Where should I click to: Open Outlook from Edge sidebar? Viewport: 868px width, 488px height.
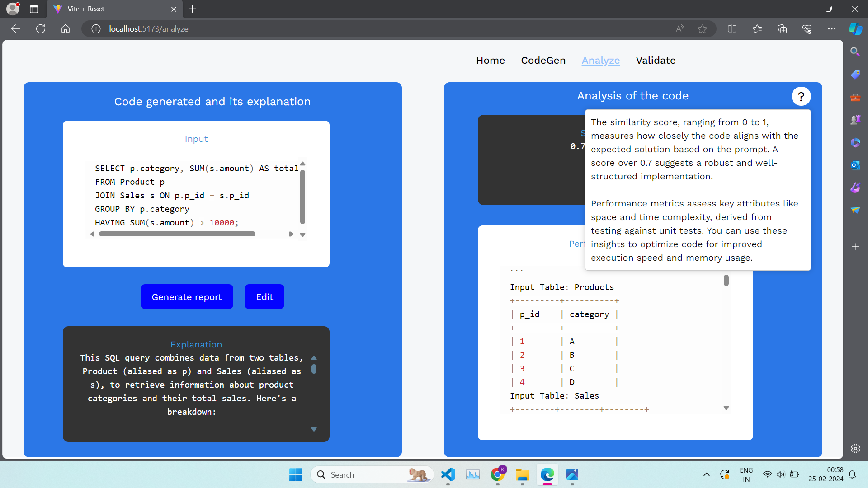[x=855, y=165]
